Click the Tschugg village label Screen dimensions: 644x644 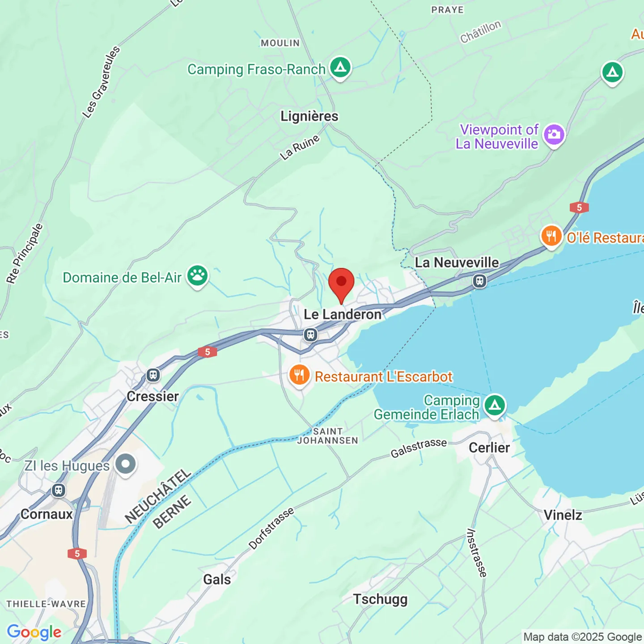381,599
